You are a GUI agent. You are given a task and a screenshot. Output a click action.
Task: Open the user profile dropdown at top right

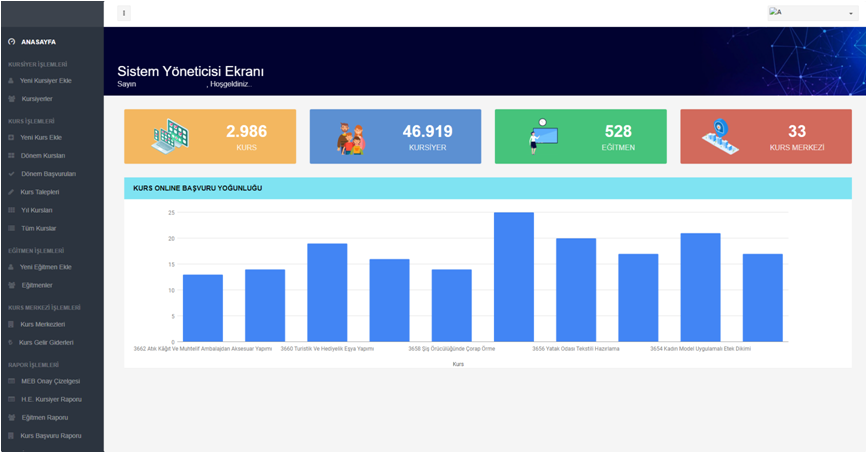tap(811, 13)
